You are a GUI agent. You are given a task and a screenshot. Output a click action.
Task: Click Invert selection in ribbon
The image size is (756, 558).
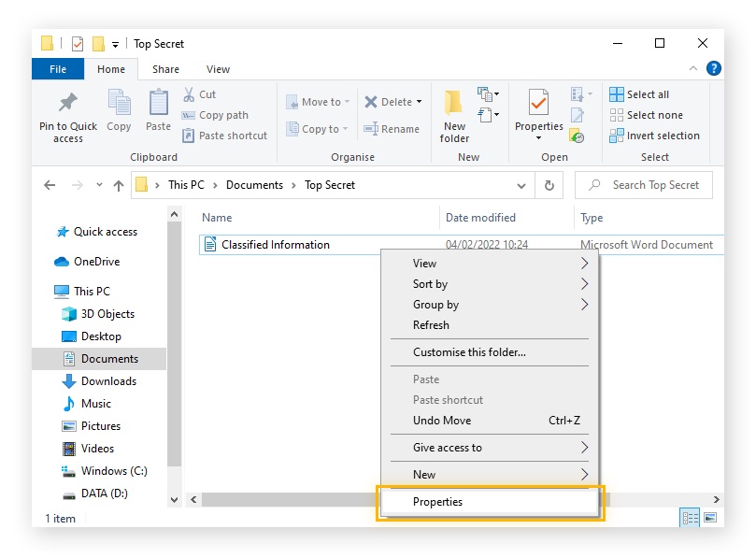point(654,136)
